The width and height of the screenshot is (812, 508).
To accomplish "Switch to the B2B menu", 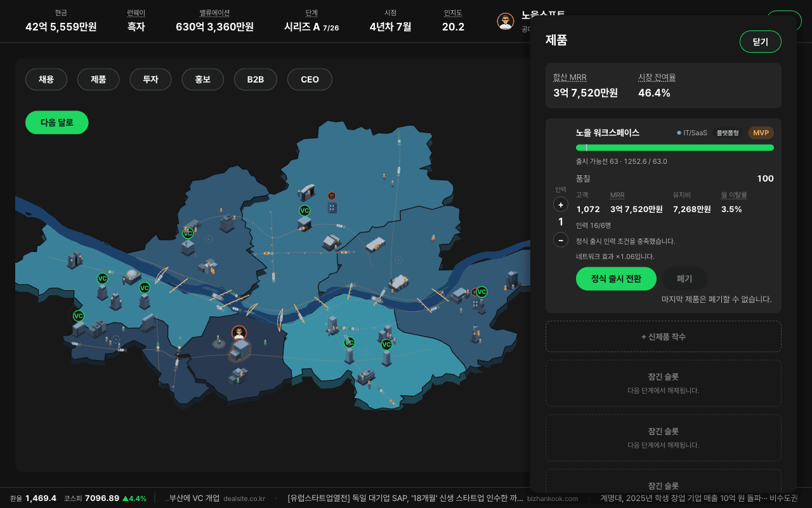I will click(x=256, y=79).
